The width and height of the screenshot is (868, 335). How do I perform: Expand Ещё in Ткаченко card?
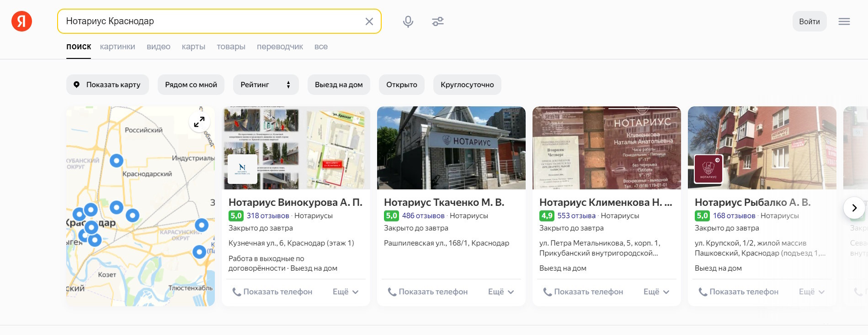click(501, 292)
